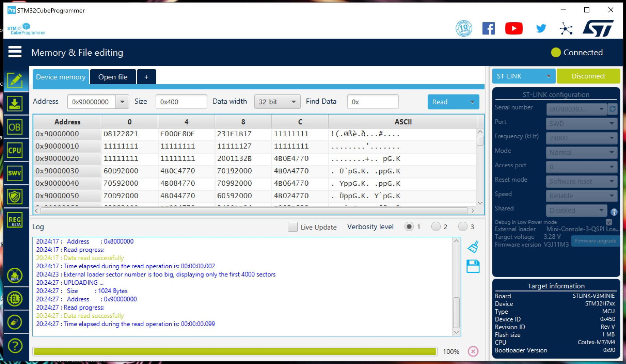Click the 10 years anniversary badge
Screen dimensions: 626x364
coord(464,28)
